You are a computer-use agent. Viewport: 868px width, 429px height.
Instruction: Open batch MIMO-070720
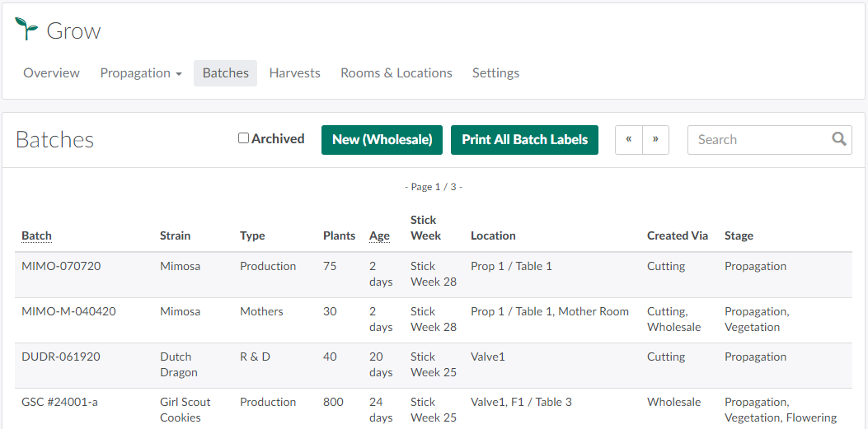61,266
